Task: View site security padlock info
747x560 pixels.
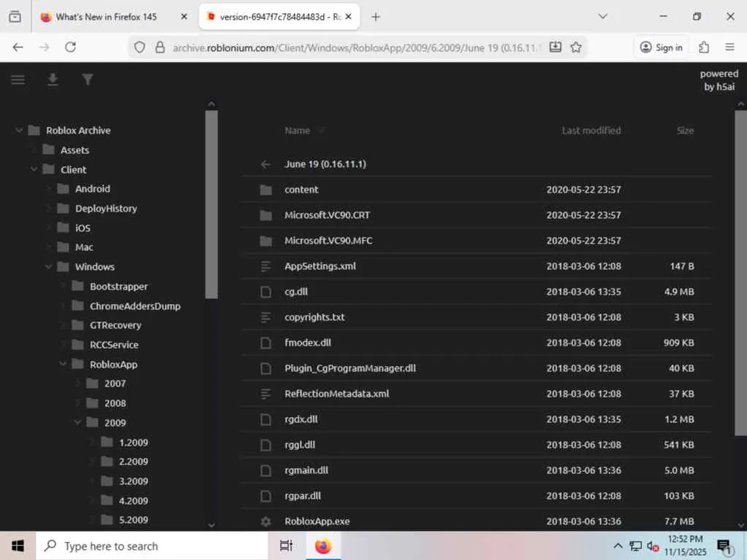Action: [160, 47]
